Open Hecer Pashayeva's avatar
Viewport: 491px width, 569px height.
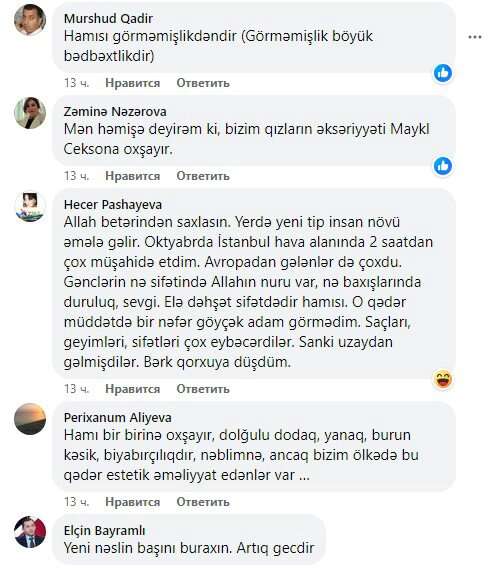(30, 206)
